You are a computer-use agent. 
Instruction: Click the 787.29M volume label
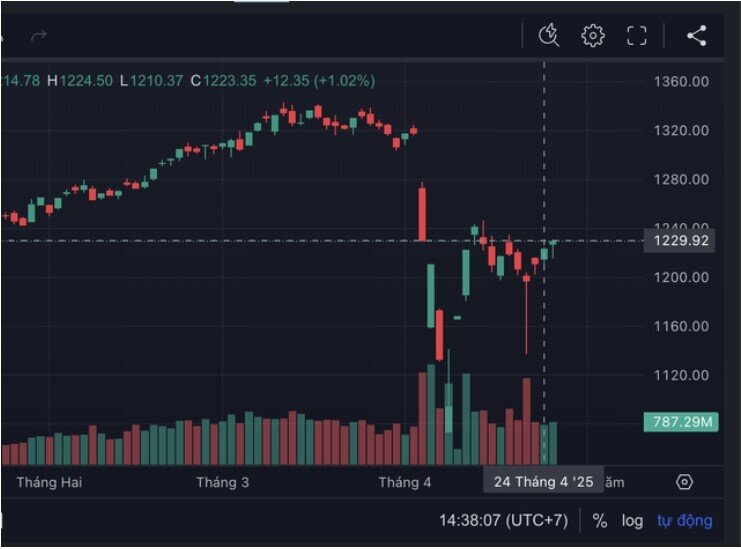tap(681, 421)
